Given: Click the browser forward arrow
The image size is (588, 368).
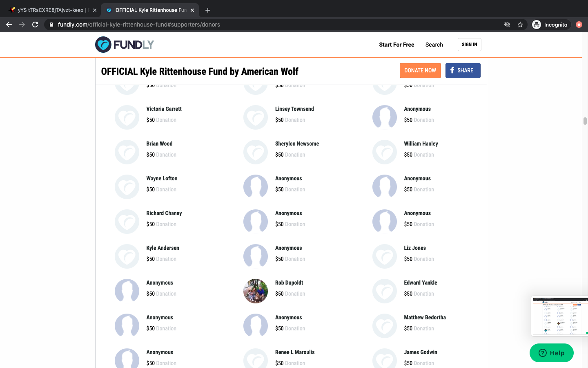Looking at the screenshot, I should (x=22, y=25).
